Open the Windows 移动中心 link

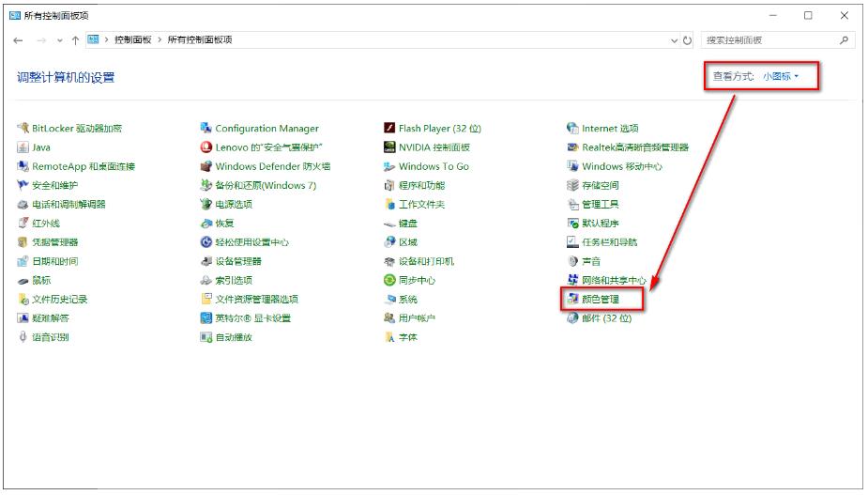pyautogui.click(x=621, y=166)
